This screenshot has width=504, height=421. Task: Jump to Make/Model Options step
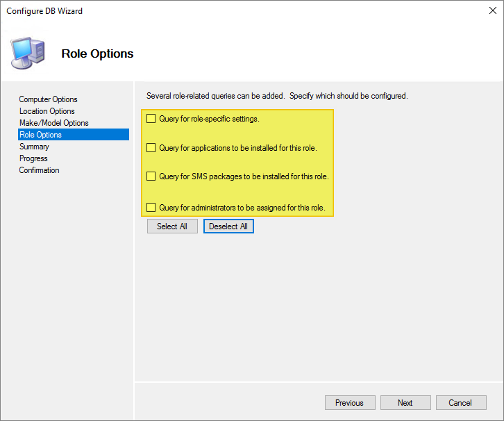coord(54,123)
